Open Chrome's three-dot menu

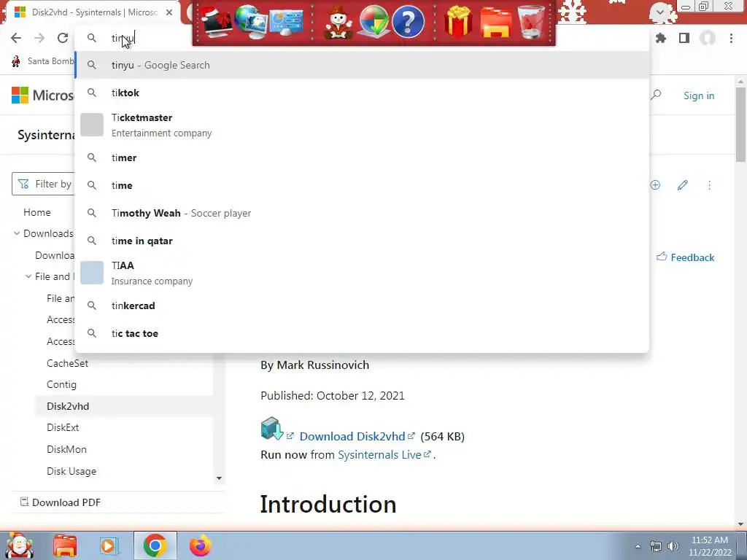coord(731,38)
